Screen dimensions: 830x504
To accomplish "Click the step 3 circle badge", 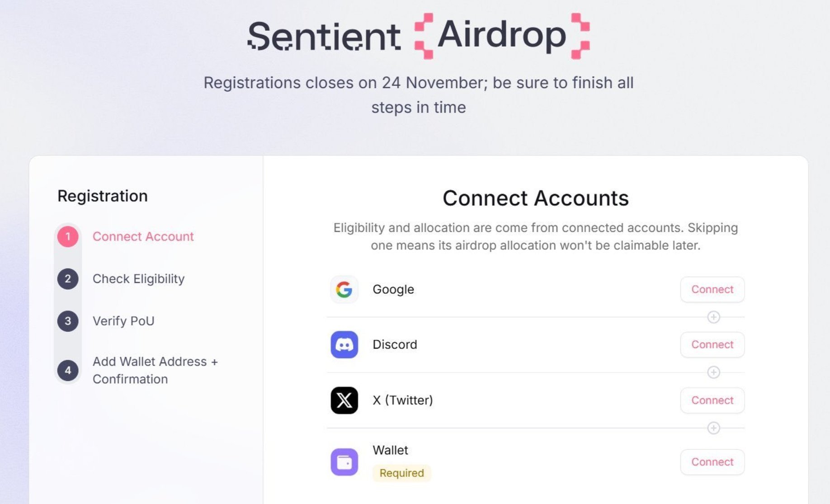I will [68, 321].
